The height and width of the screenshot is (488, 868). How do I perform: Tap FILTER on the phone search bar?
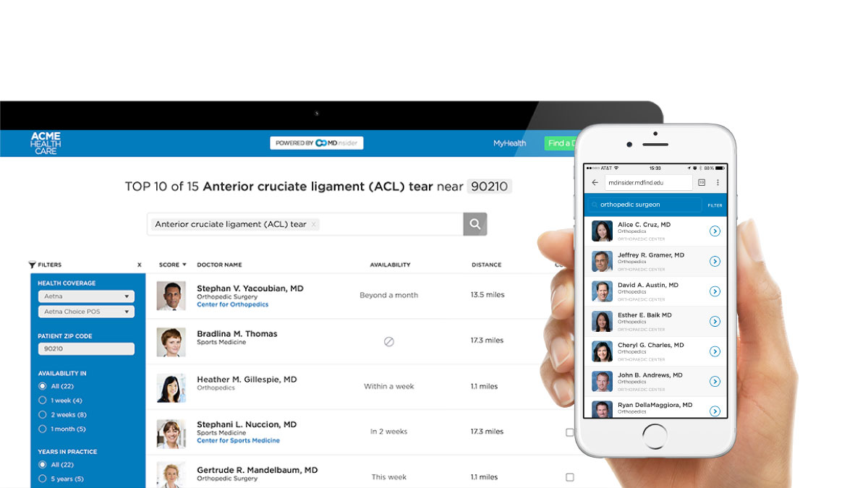(715, 205)
